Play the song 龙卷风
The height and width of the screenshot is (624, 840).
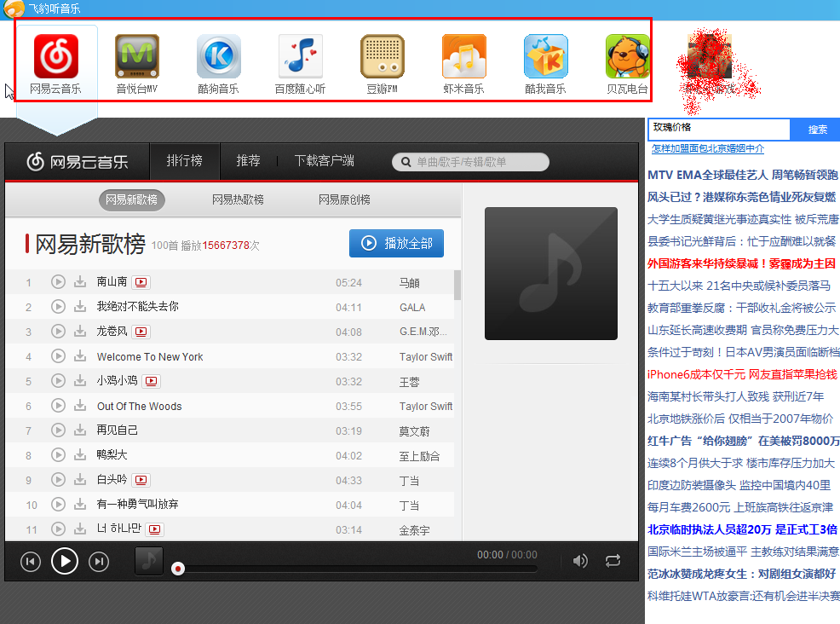tap(58, 332)
